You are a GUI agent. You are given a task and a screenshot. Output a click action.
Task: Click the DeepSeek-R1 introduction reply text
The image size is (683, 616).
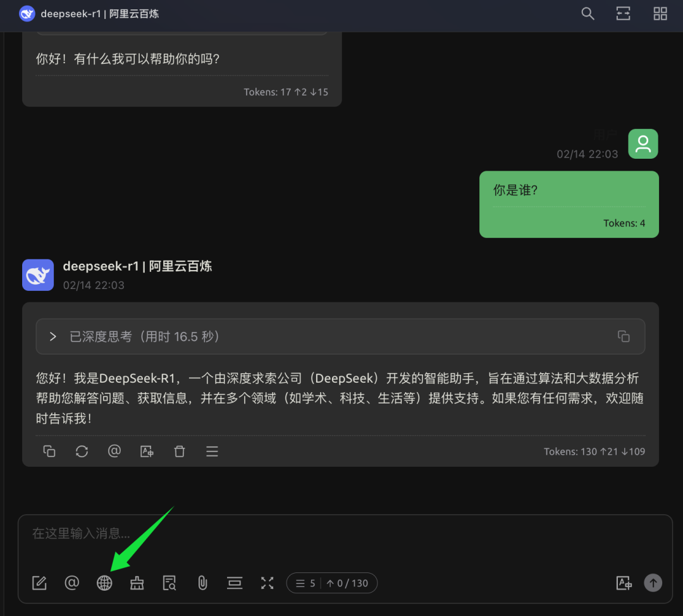tap(340, 398)
